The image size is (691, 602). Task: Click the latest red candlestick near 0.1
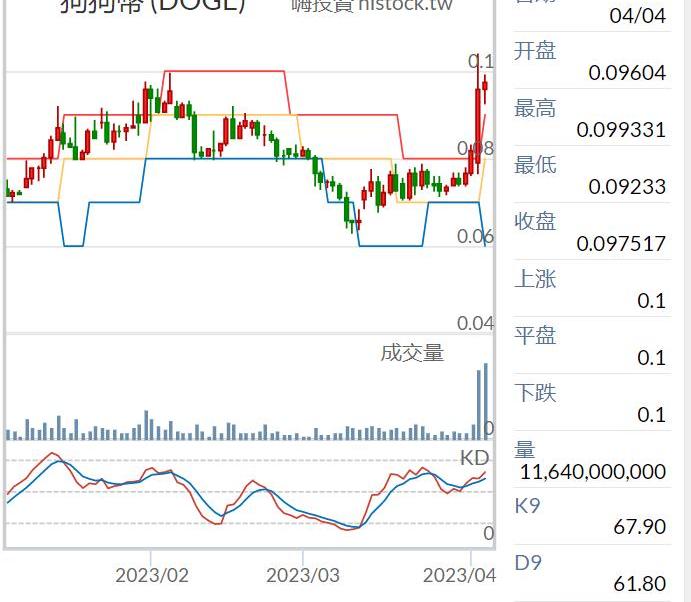(485, 87)
